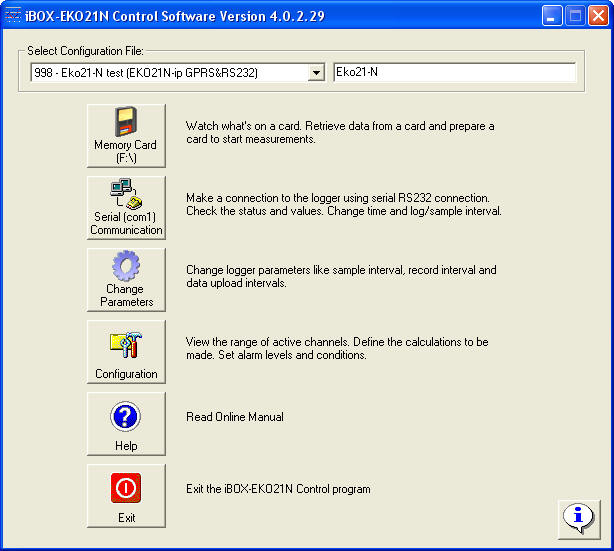
Task: Click the iBOX title bar application icon
Action: coord(14,16)
